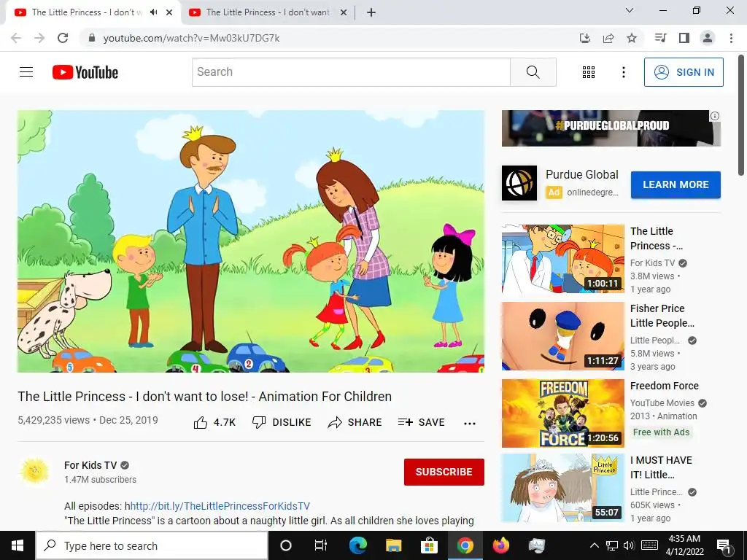Click the video player frame

(x=251, y=241)
